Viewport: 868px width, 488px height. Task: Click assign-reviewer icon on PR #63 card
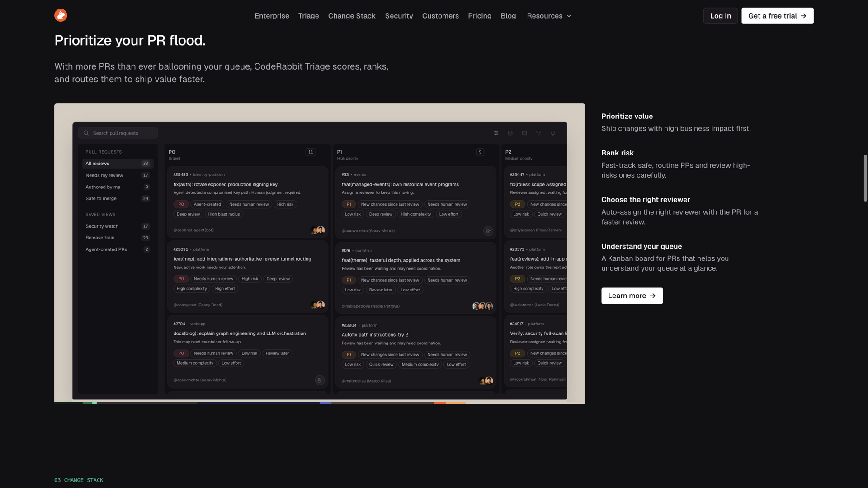488,231
